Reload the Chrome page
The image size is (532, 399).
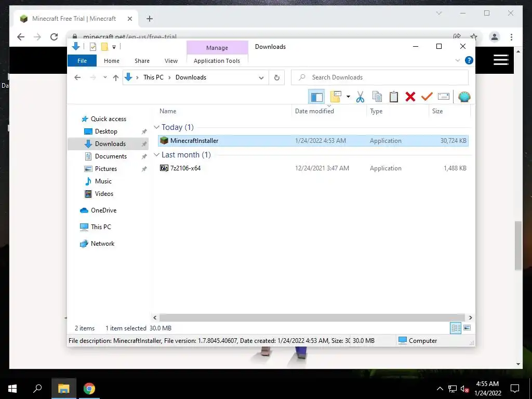(x=54, y=37)
